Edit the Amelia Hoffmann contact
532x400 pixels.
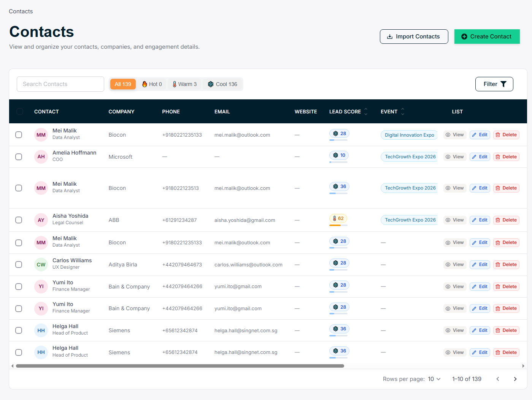(480, 157)
